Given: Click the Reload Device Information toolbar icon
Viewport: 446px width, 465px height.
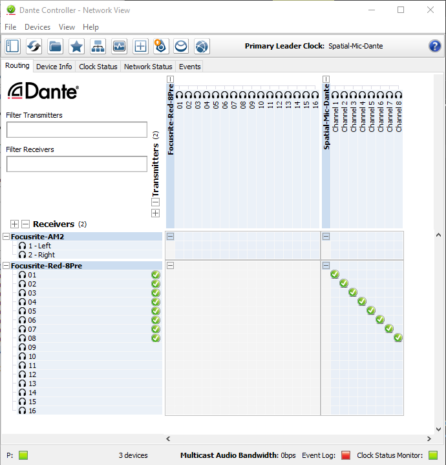Looking at the screenshot, I should (34, 46).
